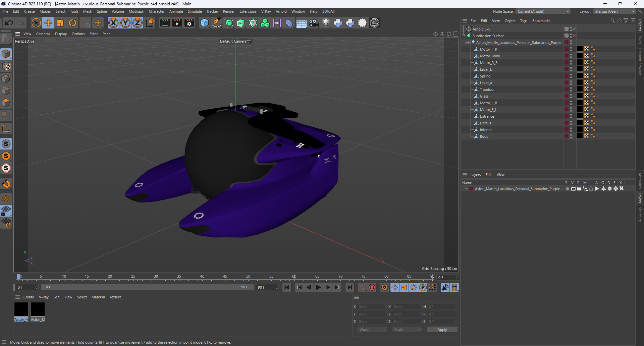
Task: Click frame 45 on the timeline
Action: (225, 277)
